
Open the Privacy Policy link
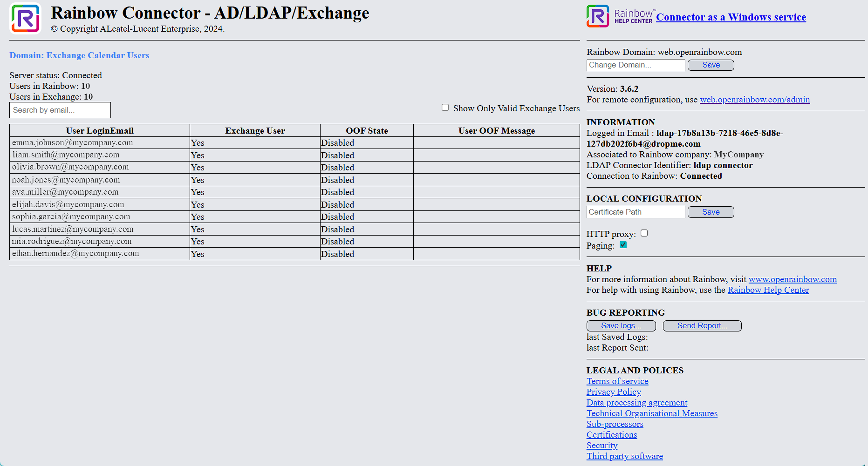[x=613, y=392]
